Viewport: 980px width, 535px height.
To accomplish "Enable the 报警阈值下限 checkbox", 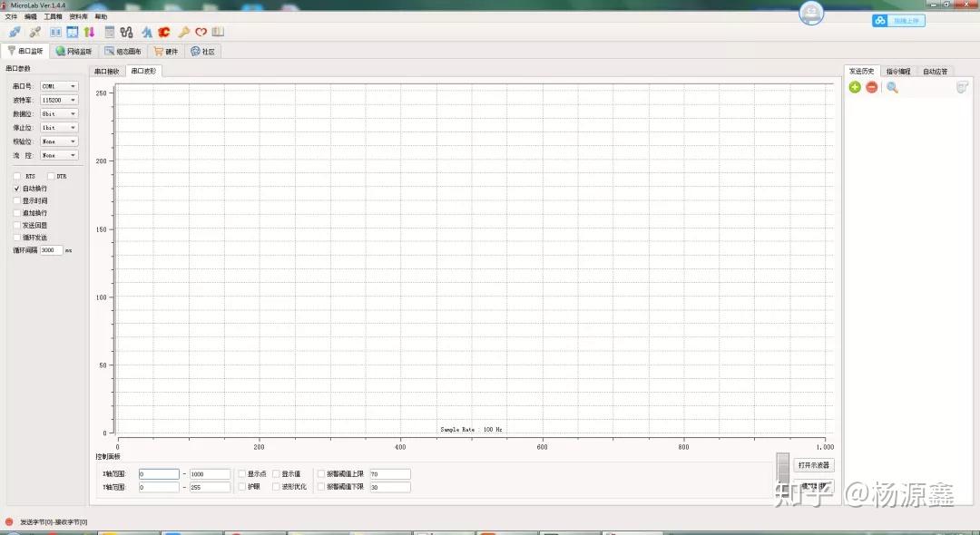I will (x=321, y=487).
